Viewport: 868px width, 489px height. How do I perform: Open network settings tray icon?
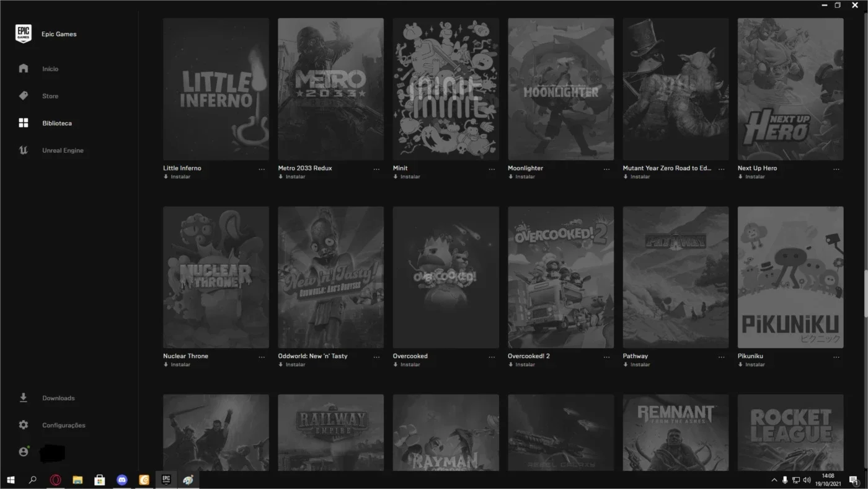796,480
